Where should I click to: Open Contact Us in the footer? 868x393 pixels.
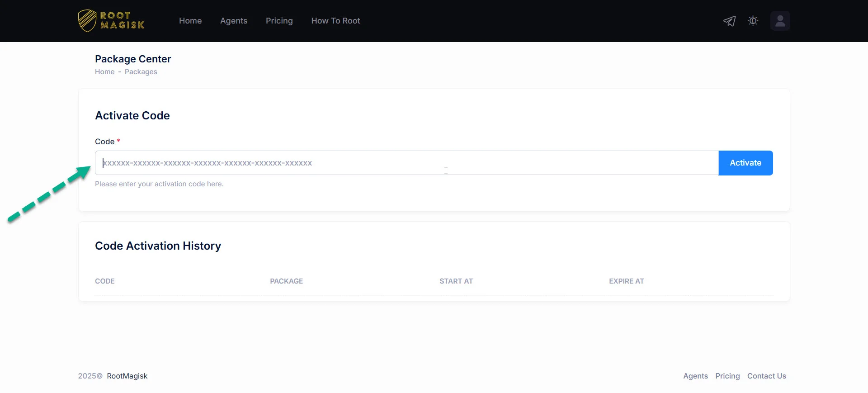766,376
